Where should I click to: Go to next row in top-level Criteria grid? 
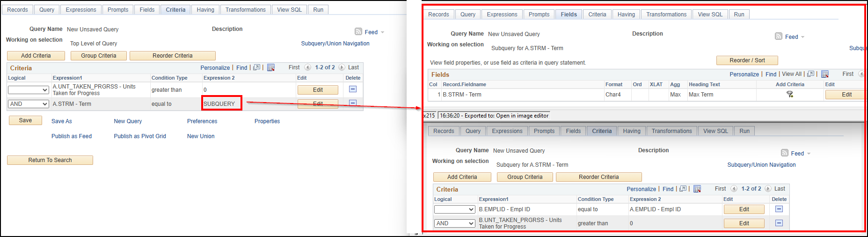tap(342, 67)
